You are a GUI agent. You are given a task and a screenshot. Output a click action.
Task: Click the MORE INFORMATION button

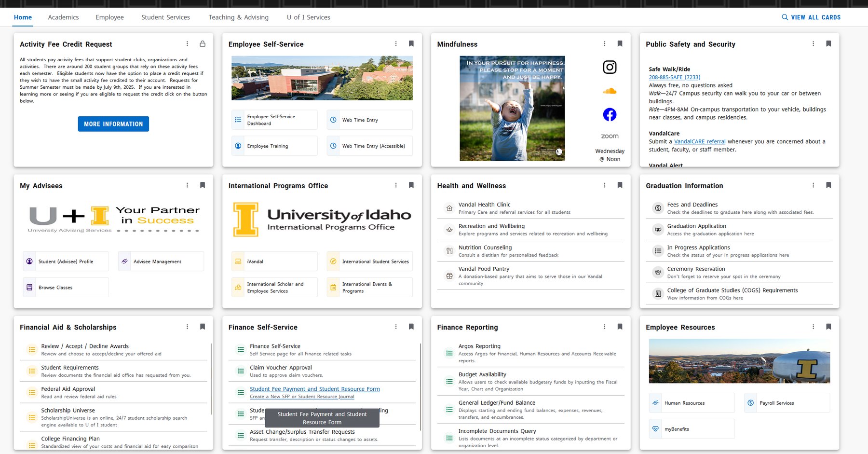pyautogui.click(x=113, y=124)
